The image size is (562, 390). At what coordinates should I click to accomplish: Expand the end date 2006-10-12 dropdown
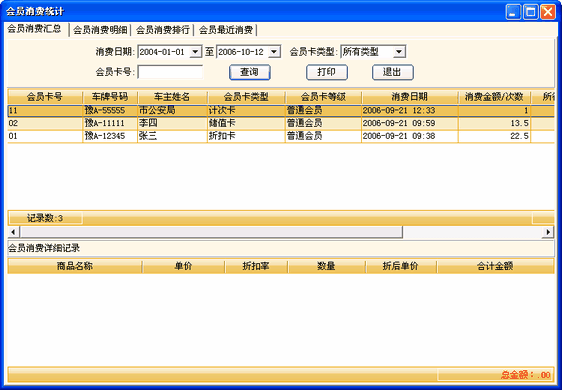coord(274,52)
